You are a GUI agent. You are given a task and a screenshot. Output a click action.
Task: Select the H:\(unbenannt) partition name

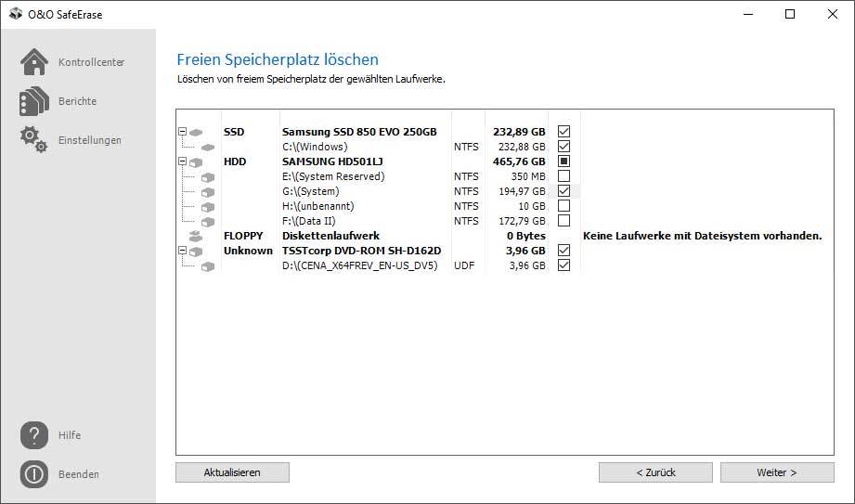coord(317,206)
